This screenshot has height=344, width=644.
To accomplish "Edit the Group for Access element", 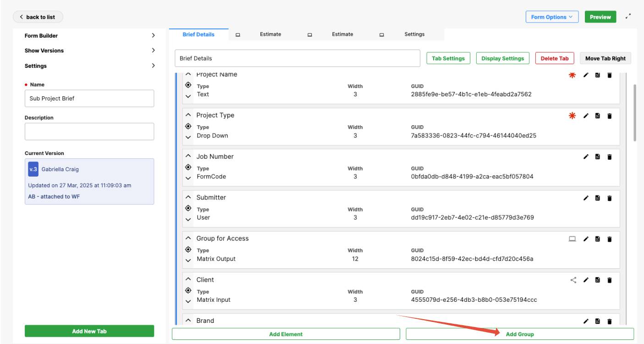I will (x=585, y=239).
